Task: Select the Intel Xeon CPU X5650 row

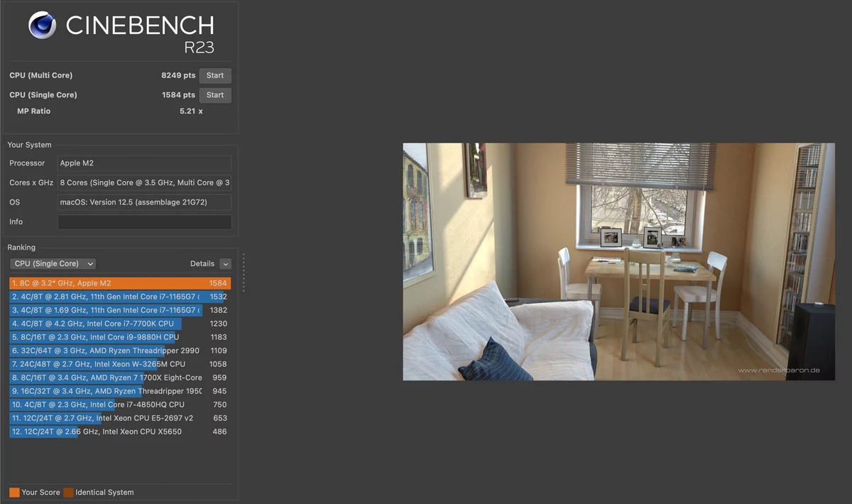Action: pos(120,432)
